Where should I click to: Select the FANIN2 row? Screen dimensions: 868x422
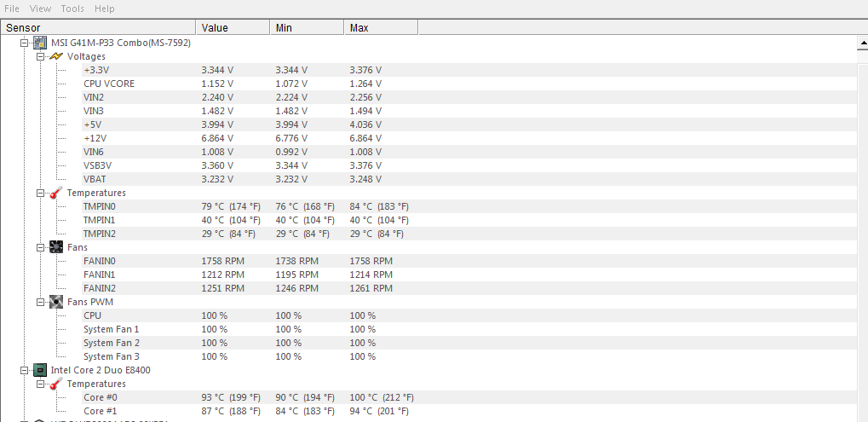click(468, 288)
